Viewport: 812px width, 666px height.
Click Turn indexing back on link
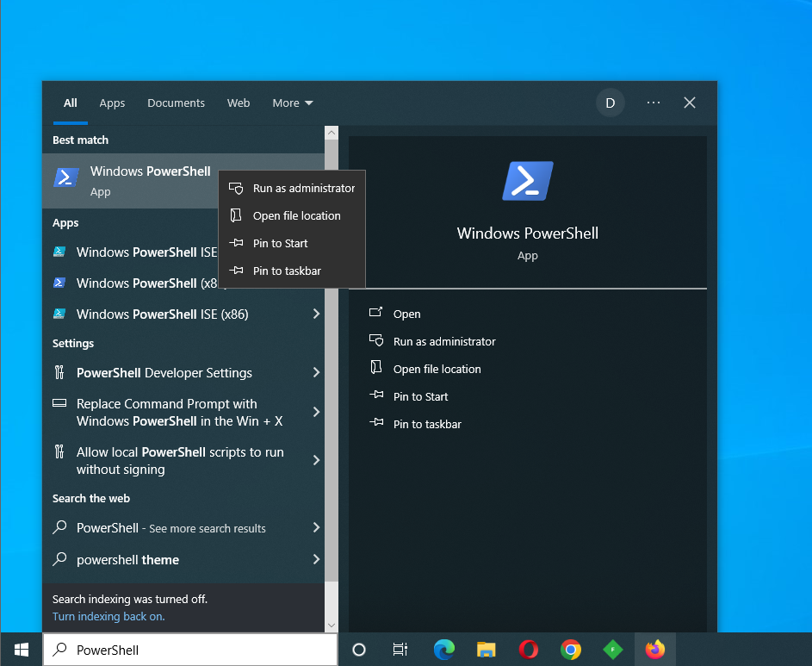108,616
